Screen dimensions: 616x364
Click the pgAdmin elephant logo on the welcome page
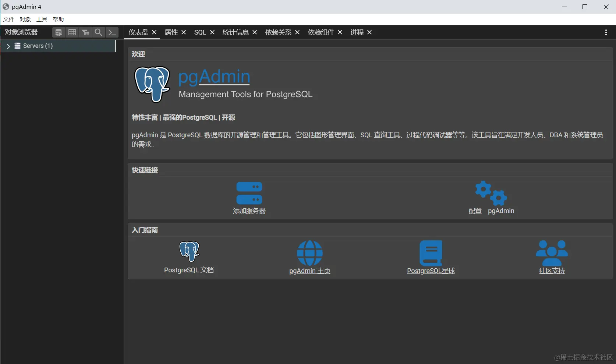coord(152,84)
